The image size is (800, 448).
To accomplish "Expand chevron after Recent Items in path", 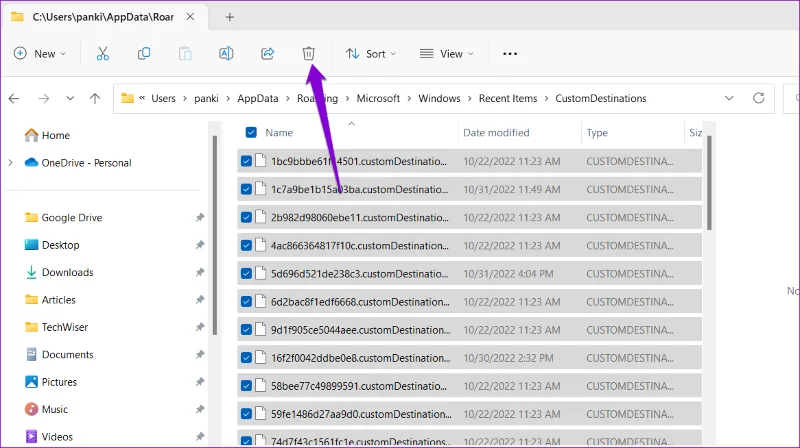I will click(x=546, y=98).
